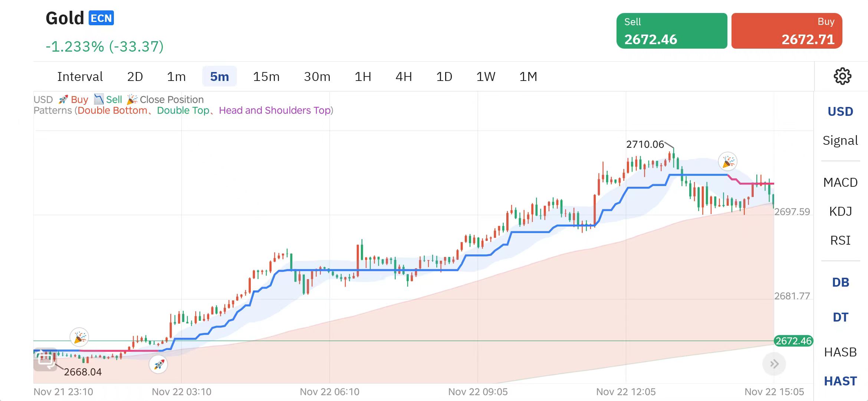Viewport: 868px width, 401px height.
Task: Click the 2672.46 current price label
Action: pos(793,341)
